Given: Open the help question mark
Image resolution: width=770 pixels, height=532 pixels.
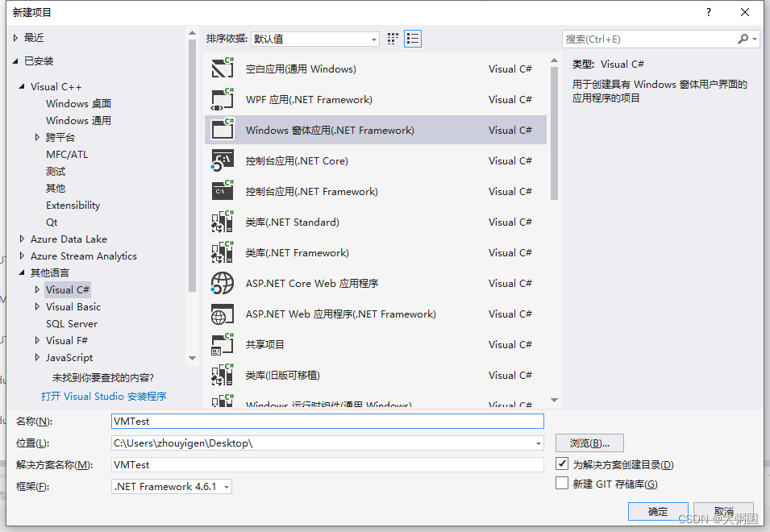Looking at the screenshot, I should (x=709, y=12).
